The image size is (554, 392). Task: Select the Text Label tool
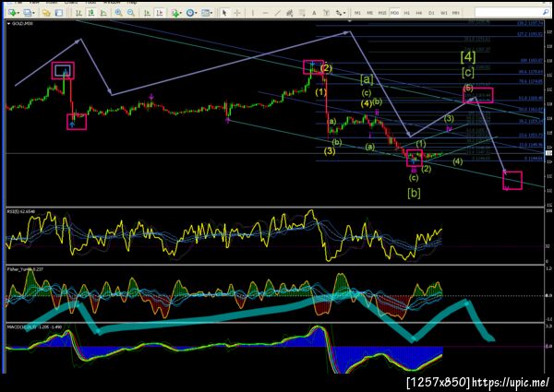pos(326,13)
